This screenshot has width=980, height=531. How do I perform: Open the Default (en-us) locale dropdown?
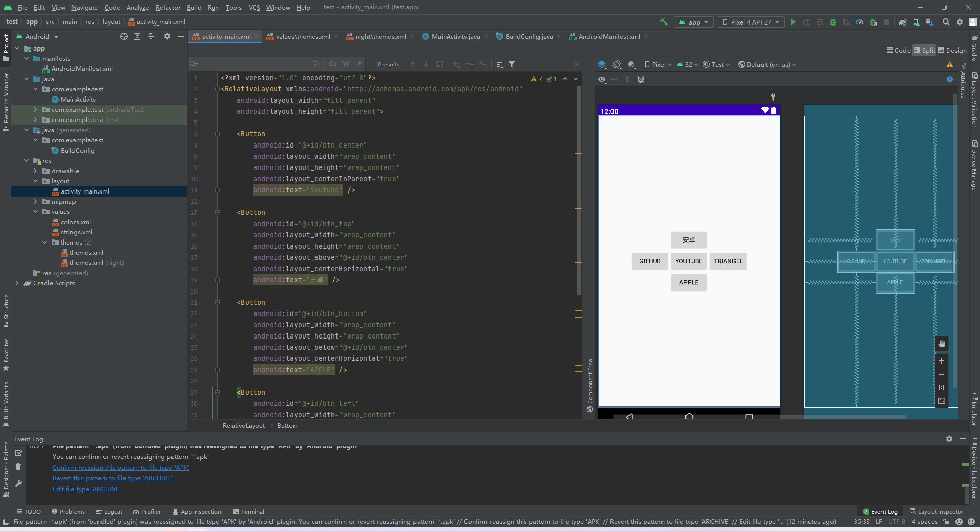767,64
